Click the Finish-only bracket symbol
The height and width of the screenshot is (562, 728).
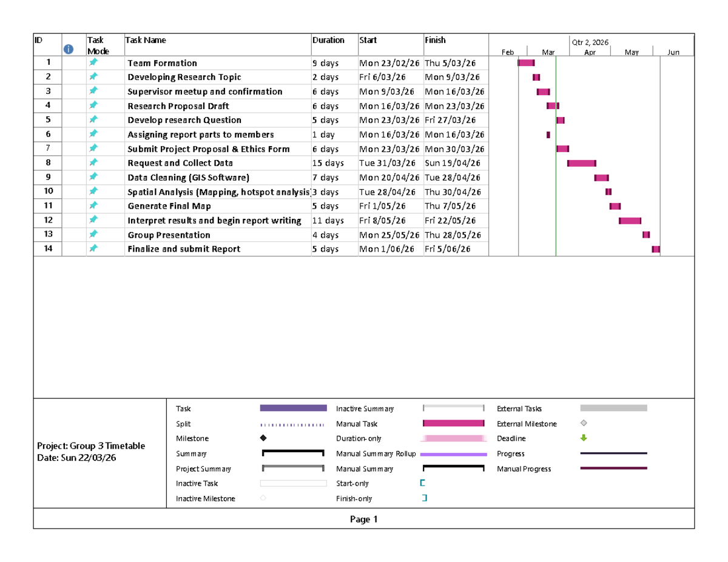click(424, 498)
